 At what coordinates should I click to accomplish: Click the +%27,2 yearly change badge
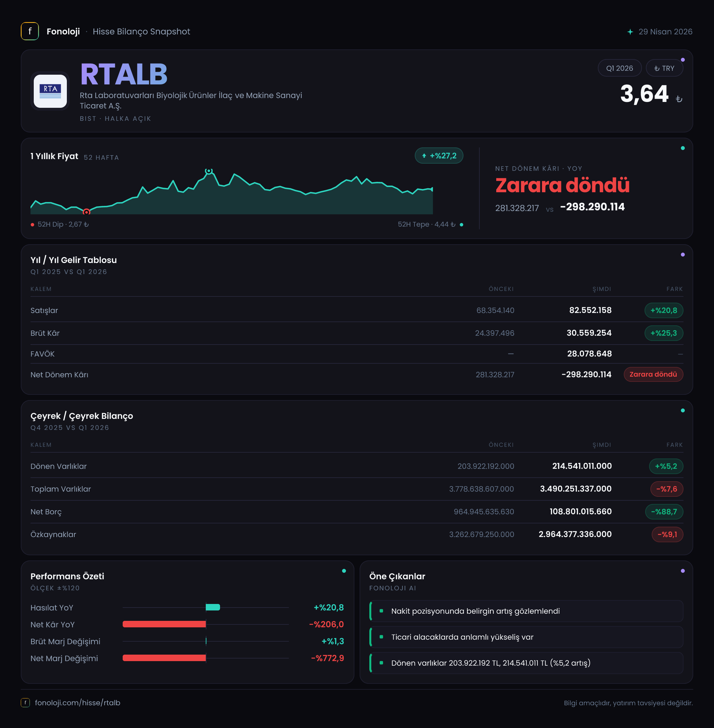439,156
